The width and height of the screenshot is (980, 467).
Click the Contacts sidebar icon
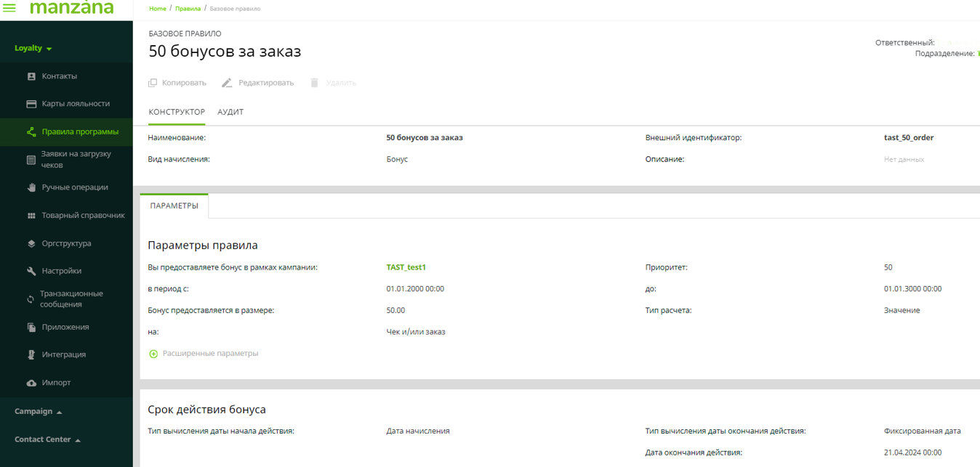[x=31, y=76]
